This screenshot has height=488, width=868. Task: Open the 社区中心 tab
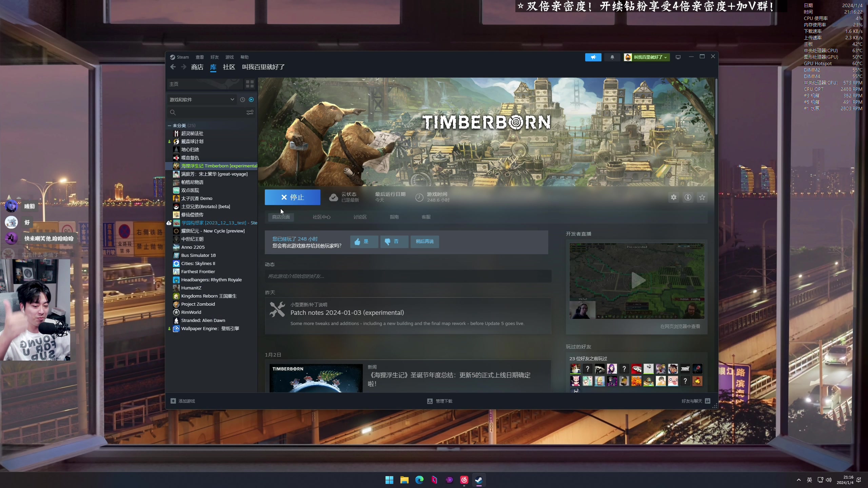(321, 217)
